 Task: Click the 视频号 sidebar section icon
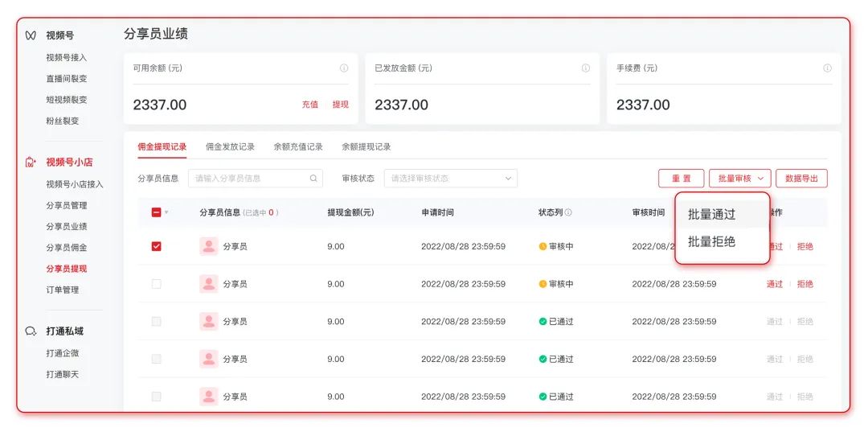pyautogui.click(x=31, y=35)
